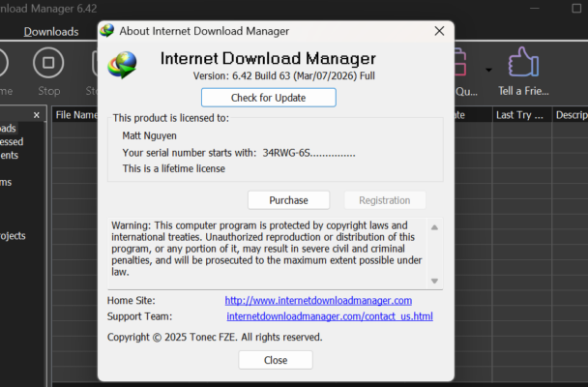The height and width of the screenshot is (387, 588).
Task: Maximize the main IDM window
Action: [x=576, y=9]
